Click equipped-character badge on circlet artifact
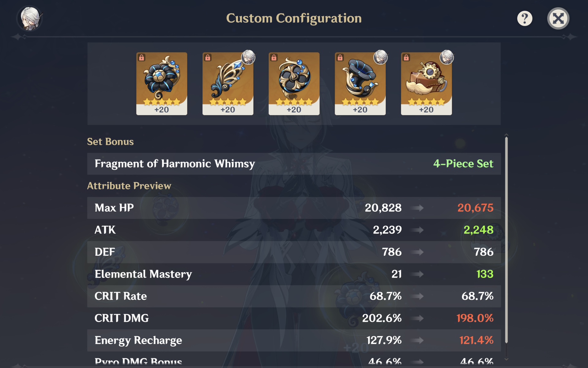 447,57
